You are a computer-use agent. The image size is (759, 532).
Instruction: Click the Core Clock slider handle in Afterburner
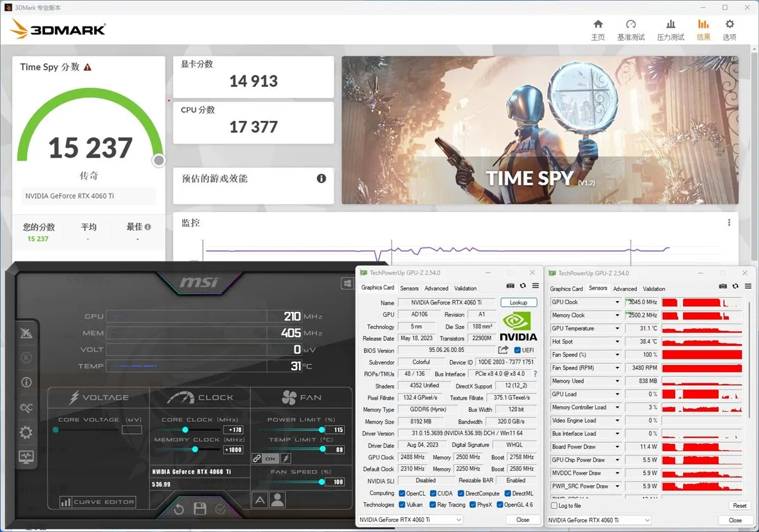click(185, 430)
